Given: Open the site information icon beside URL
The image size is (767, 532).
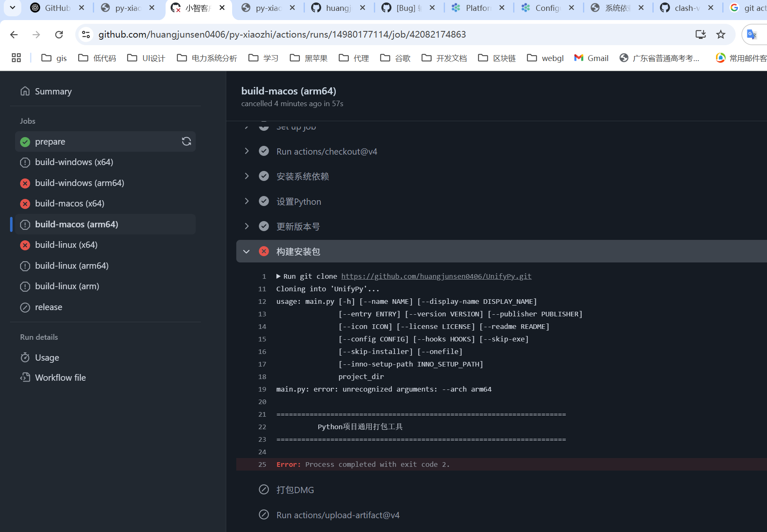Looking at the screenshot, I should [86, 35].
